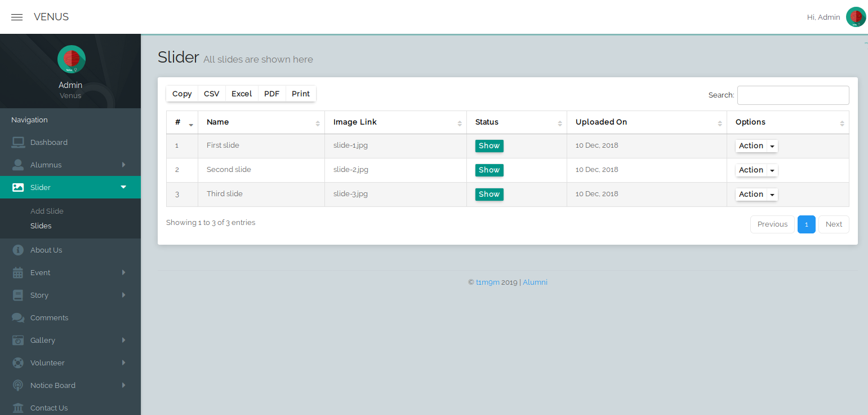This screenshot has height=415, width=868.
Task: Open the Event calendar icon
Action: (17, 272)
